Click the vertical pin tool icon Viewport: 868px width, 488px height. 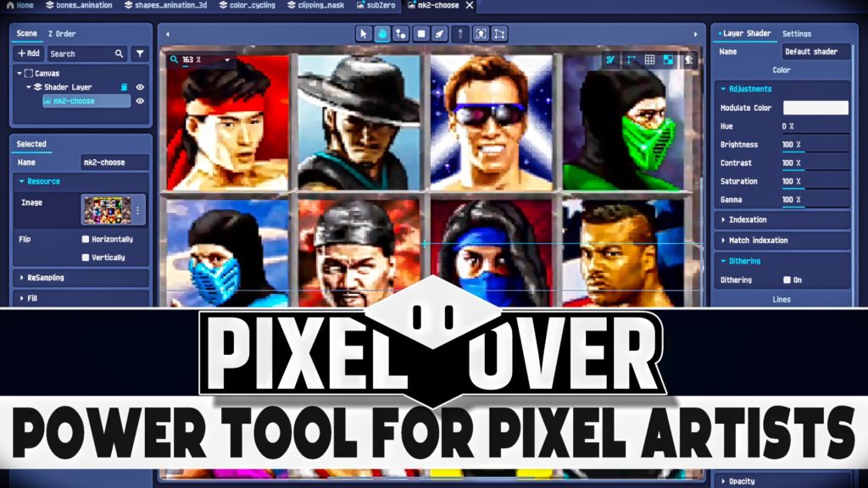[460, 34]
